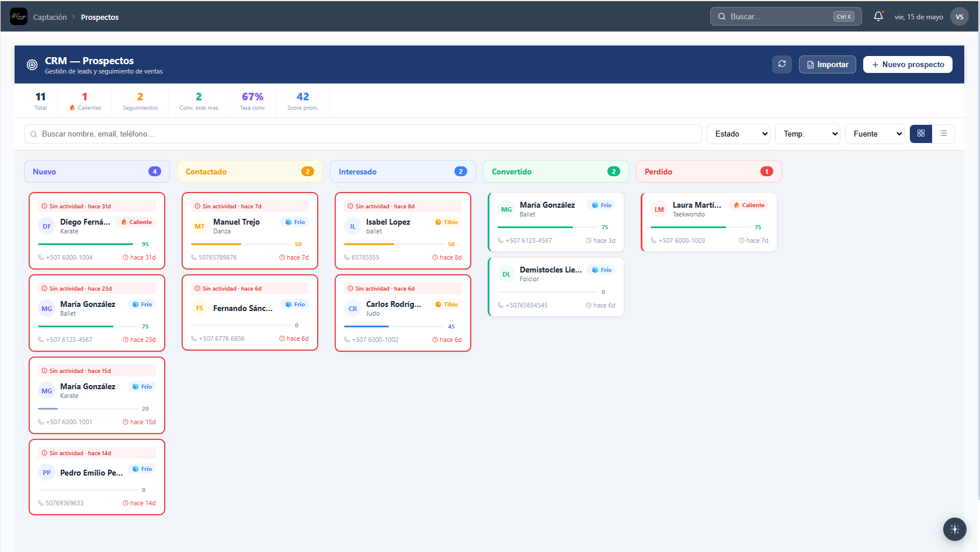Click the Prospectos breadcrumb

(x=100, y=17)
